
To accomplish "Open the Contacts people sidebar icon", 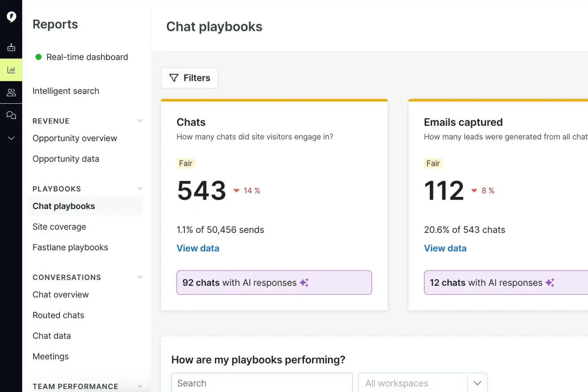I will point(11,92).
